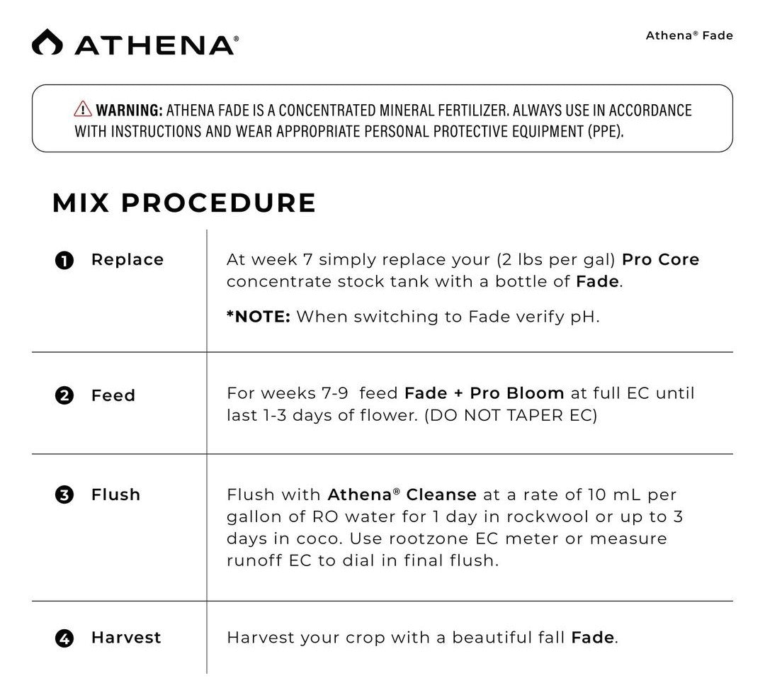Click the step 1 number circle

coord(64,260)
